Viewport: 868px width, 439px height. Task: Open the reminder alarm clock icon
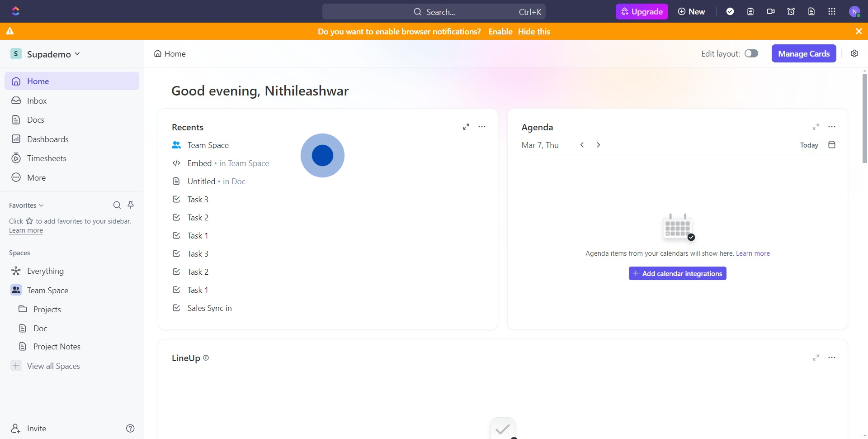pos(791,12)
